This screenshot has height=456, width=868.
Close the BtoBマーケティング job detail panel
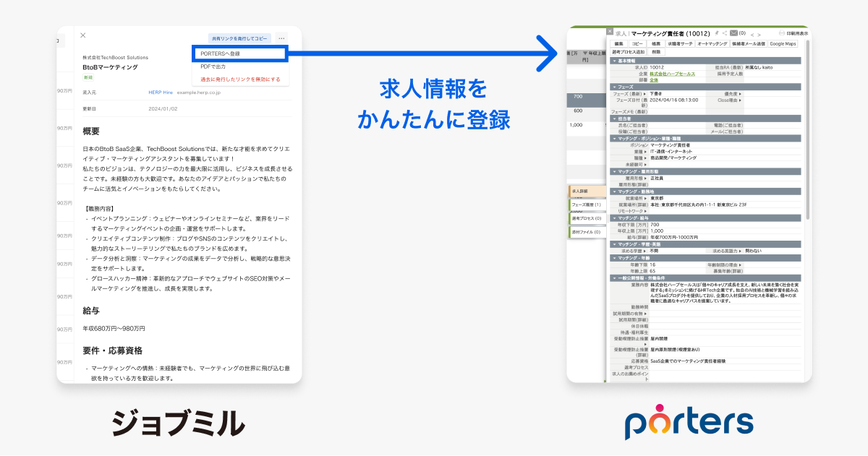[x=83, y=35]
